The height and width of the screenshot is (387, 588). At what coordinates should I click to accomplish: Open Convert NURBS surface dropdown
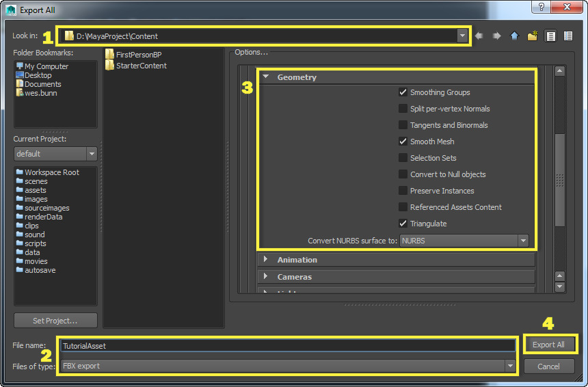523,241
